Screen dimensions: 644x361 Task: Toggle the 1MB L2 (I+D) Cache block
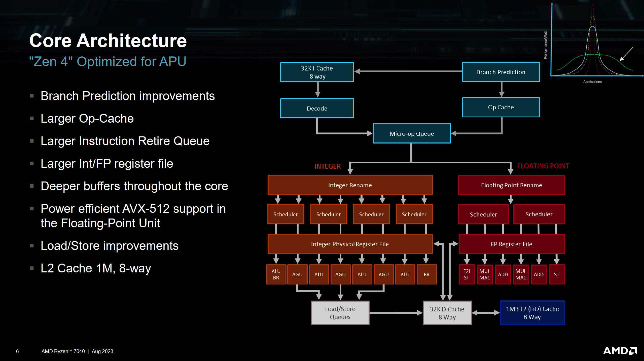tap(532, 313)
